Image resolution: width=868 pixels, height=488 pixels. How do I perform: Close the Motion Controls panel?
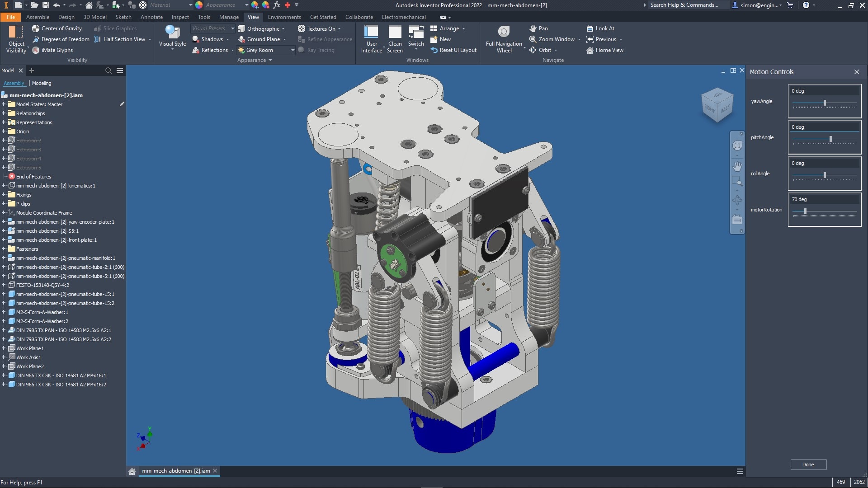(x=857, y=72)
